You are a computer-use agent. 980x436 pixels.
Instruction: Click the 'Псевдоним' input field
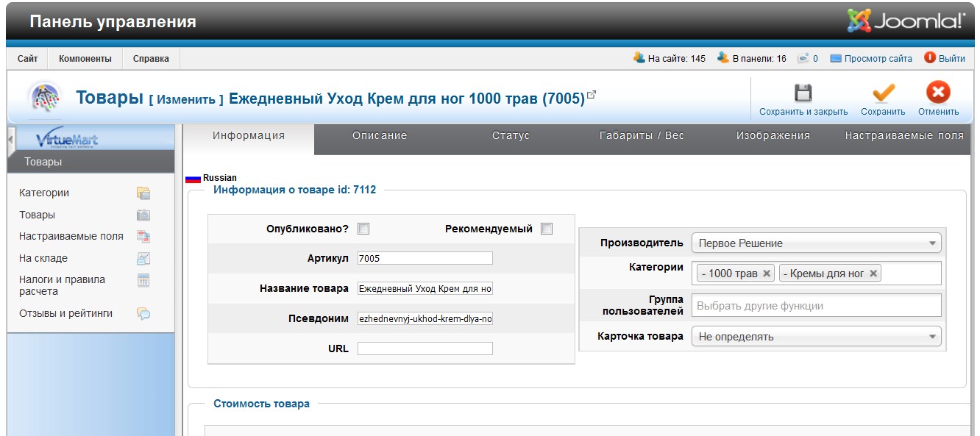click(425, 318)
